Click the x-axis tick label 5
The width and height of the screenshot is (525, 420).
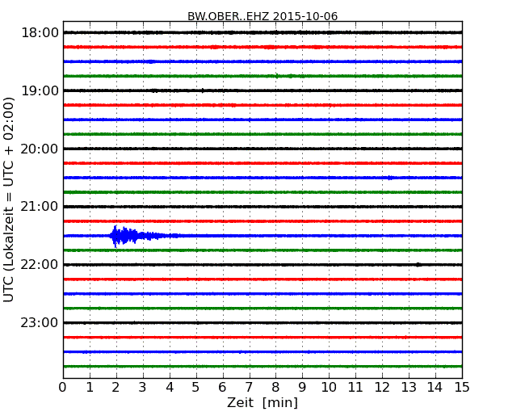pyautogui.click(x=196, y=388)
